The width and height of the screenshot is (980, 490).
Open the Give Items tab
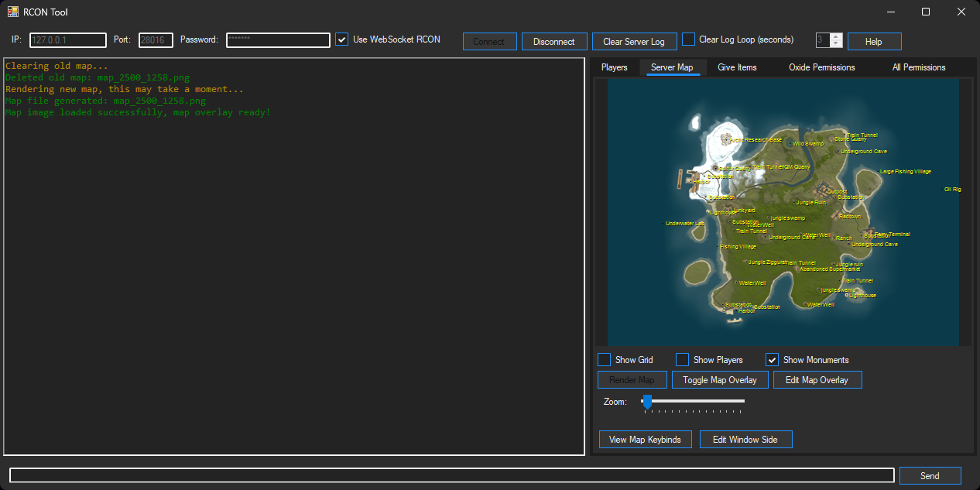pyautogui.click(x=737, y=67)
